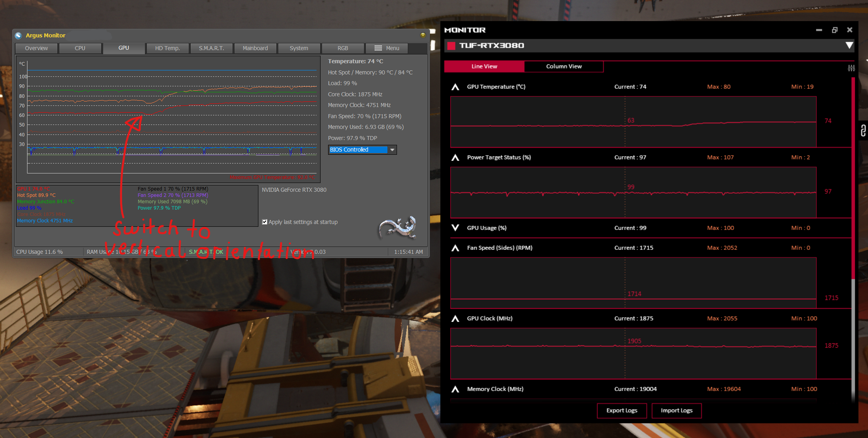868x438 pixels.
Task: Click the red TUF-RTX3080 color square
Action: coord(451,46)
